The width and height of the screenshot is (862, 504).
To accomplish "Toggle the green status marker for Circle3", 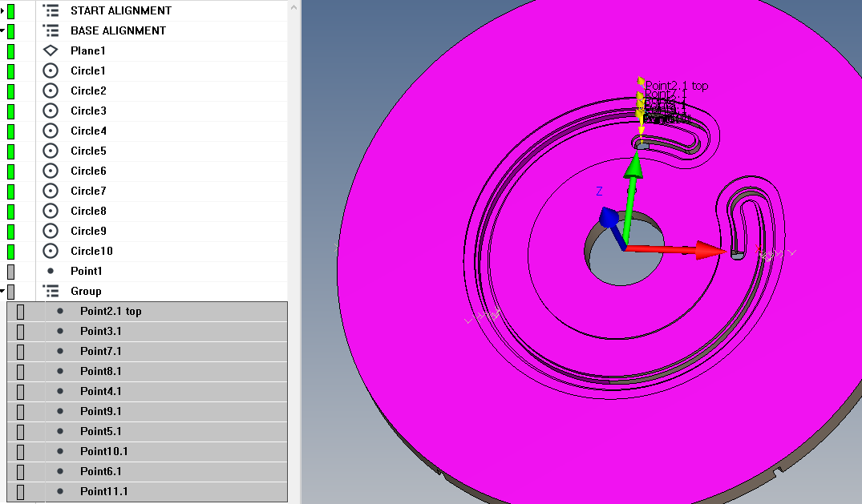I will click(x=11, y=111).
